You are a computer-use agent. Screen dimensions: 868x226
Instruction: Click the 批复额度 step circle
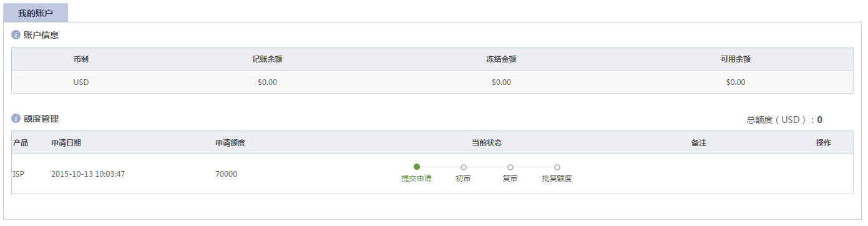(x=557, y=167)
